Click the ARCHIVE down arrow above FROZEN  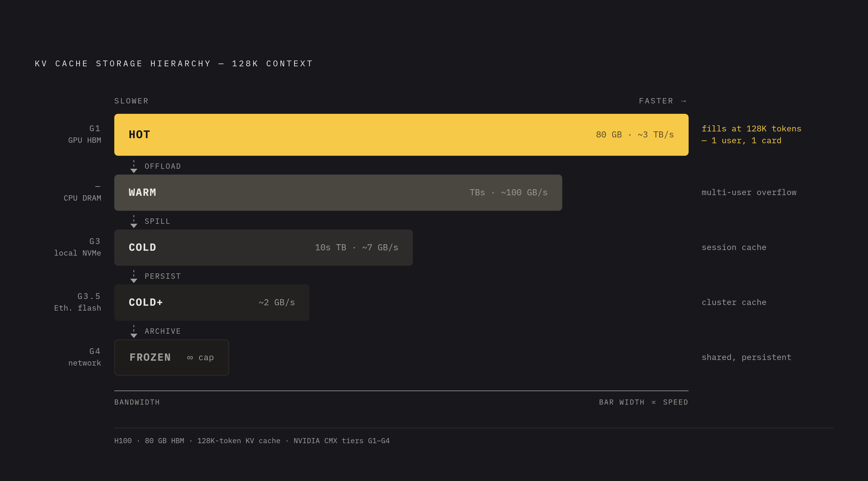[x=134, y=331]
